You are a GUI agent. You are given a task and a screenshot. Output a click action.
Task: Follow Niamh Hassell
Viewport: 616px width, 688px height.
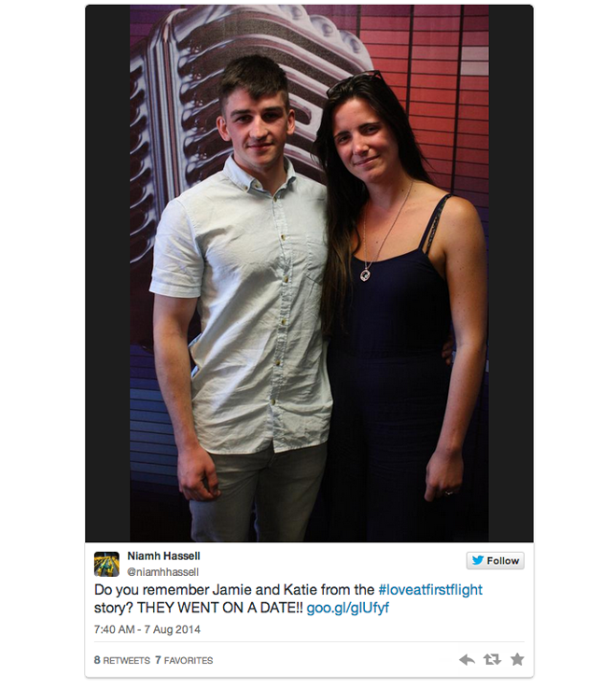(495, 560)
